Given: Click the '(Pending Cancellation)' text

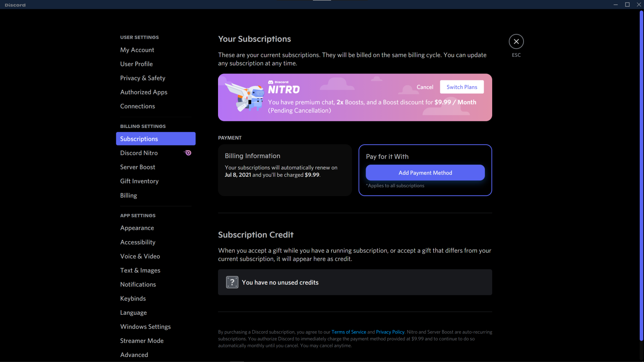Looking at the screenshot, I should click(299, 111).
